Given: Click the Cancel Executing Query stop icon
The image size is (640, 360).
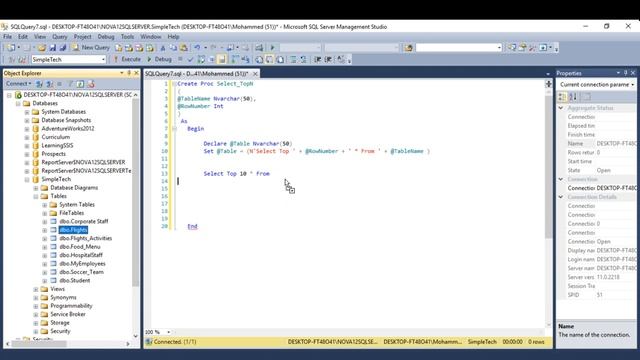Looking at the screenshot, I should [180, 60].
